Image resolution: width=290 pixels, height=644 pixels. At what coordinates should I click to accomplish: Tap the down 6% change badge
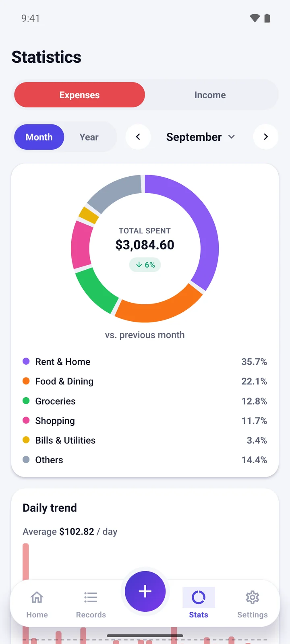point(145,265)
